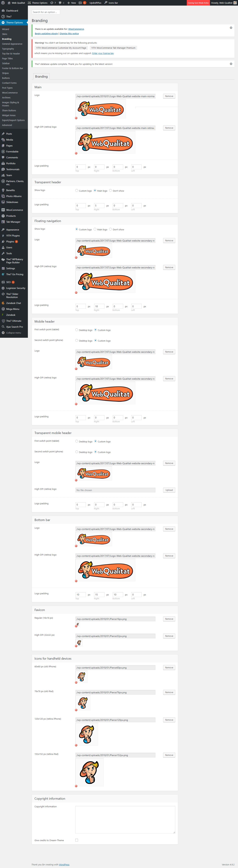Open the Products menu icon

point(3,216)
